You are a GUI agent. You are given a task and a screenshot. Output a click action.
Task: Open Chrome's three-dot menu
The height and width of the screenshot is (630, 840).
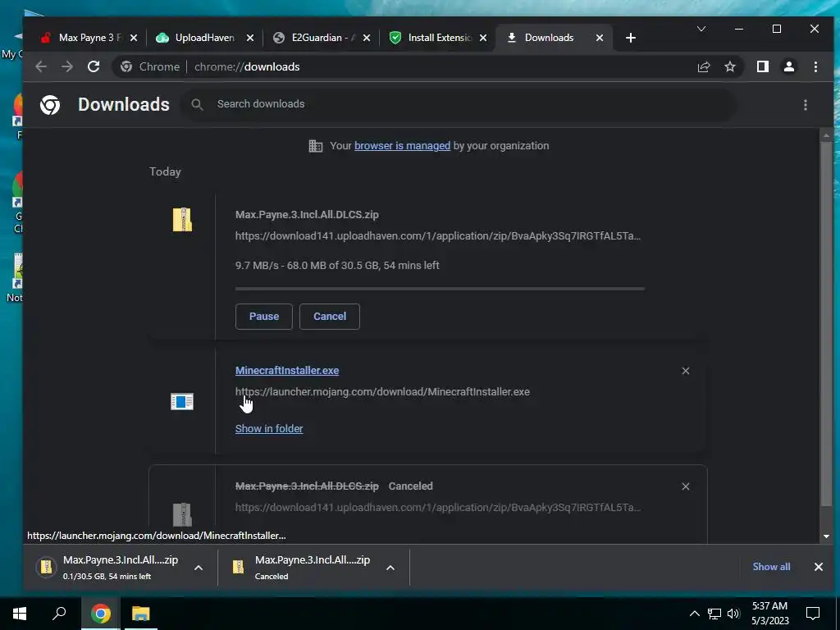click(815, 66)
